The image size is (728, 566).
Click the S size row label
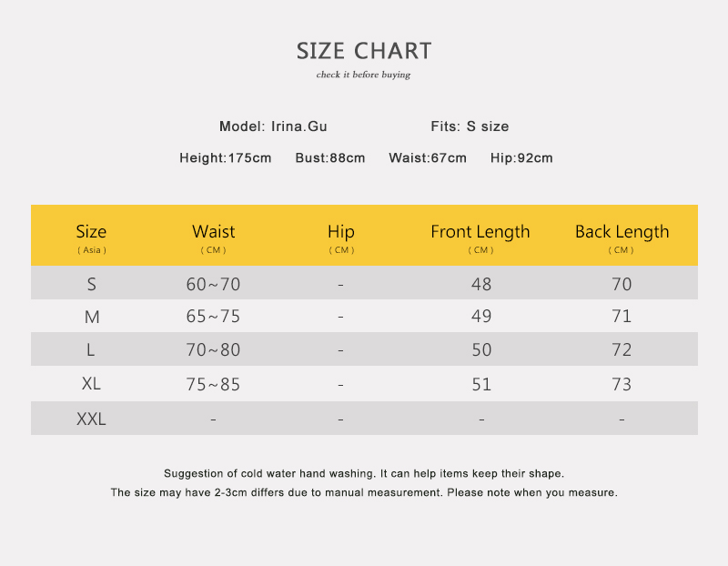[91, 284]
